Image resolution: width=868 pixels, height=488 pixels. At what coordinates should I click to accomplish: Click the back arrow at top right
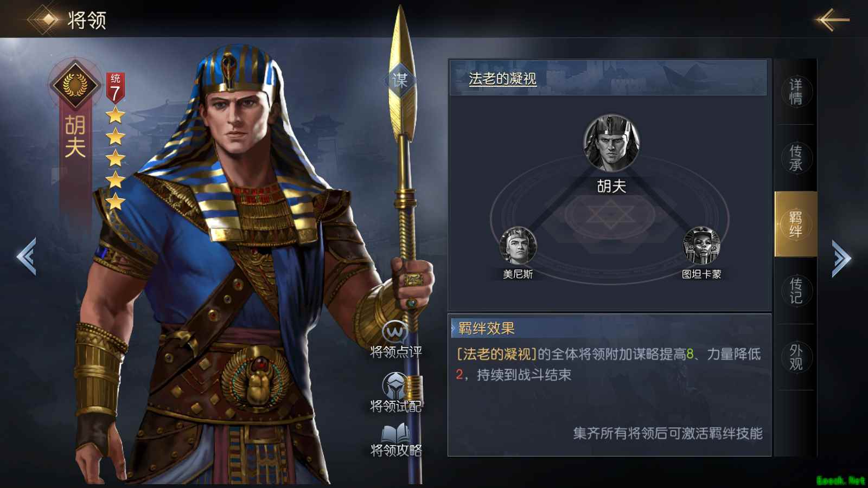coord(833,20)
